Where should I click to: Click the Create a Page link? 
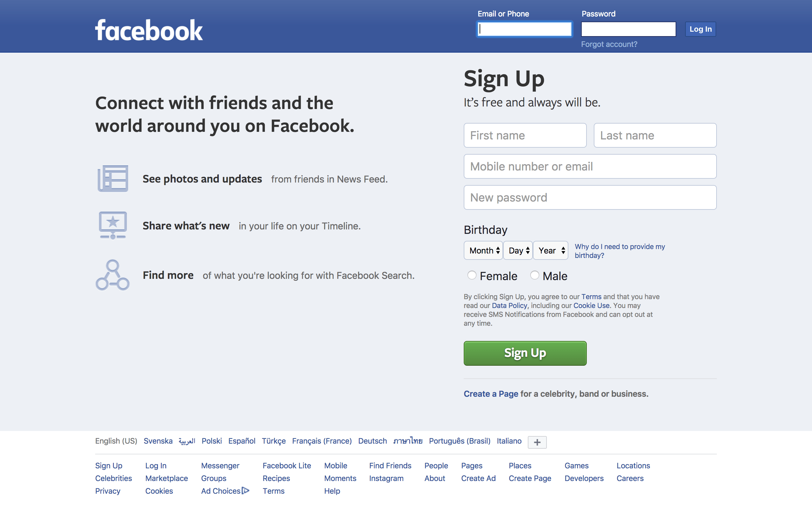coord(491,394)
